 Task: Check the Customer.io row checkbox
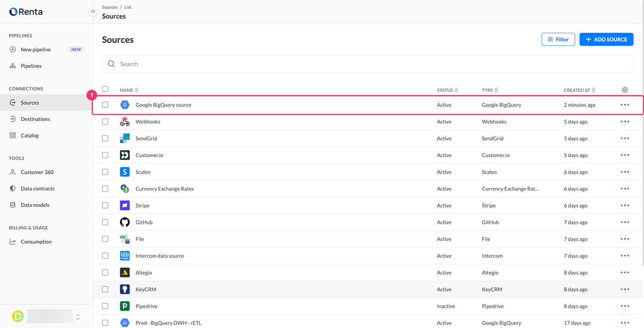coord(105,155)
